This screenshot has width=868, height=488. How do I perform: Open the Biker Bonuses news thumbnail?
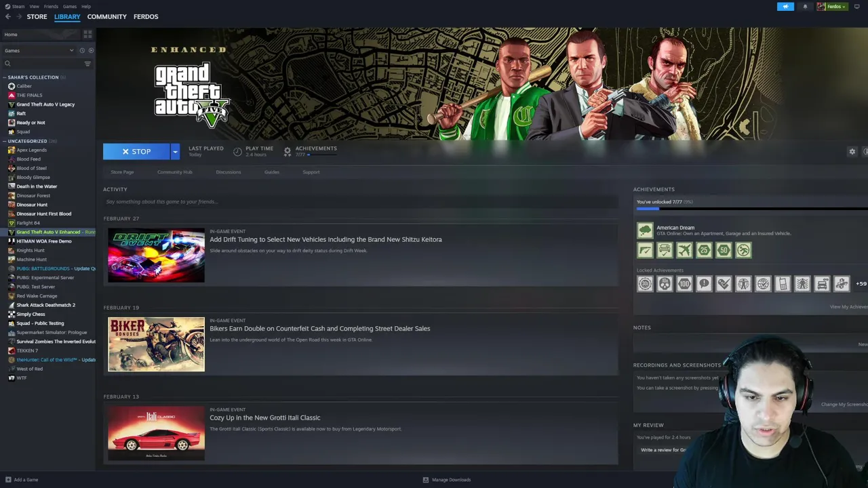pos(156,344)
